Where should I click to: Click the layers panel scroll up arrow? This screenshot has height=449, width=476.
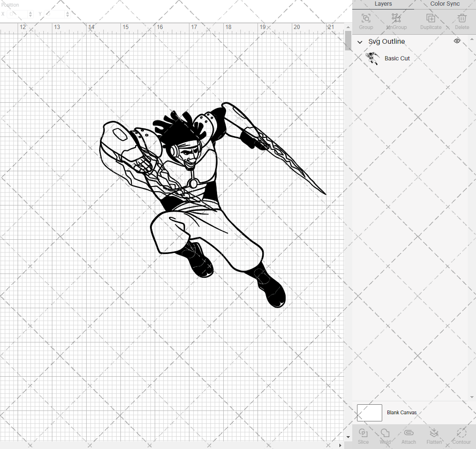[x=471, y=39]
